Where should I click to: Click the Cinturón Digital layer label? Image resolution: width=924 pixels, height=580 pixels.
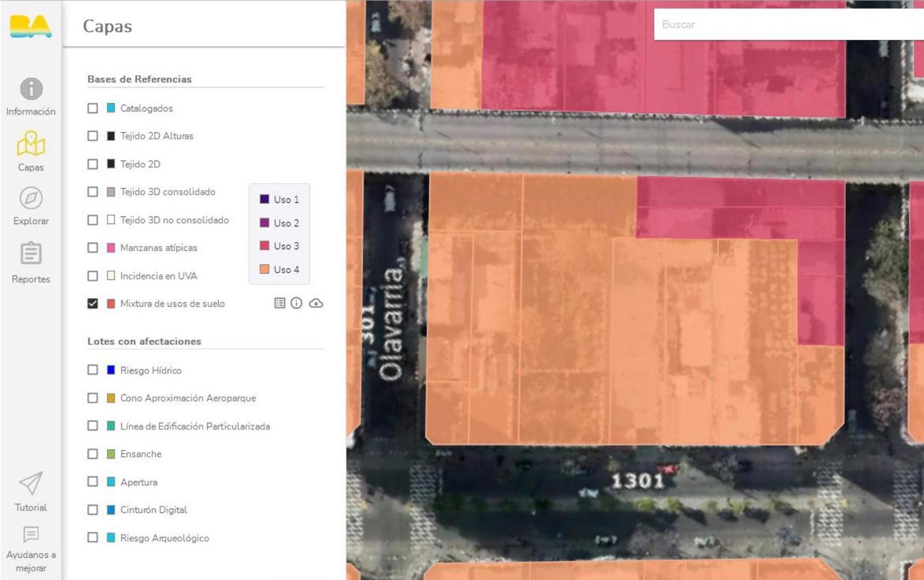[154, 510]
